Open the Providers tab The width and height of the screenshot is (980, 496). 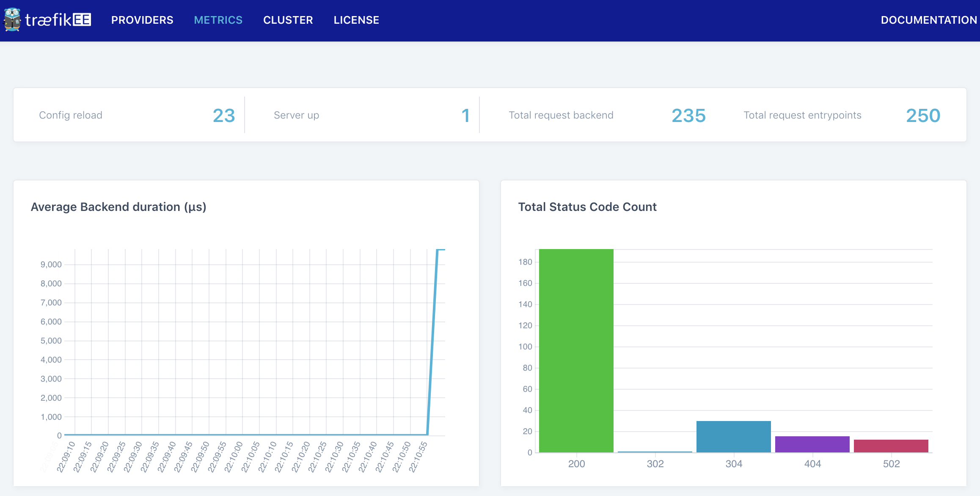142,20
